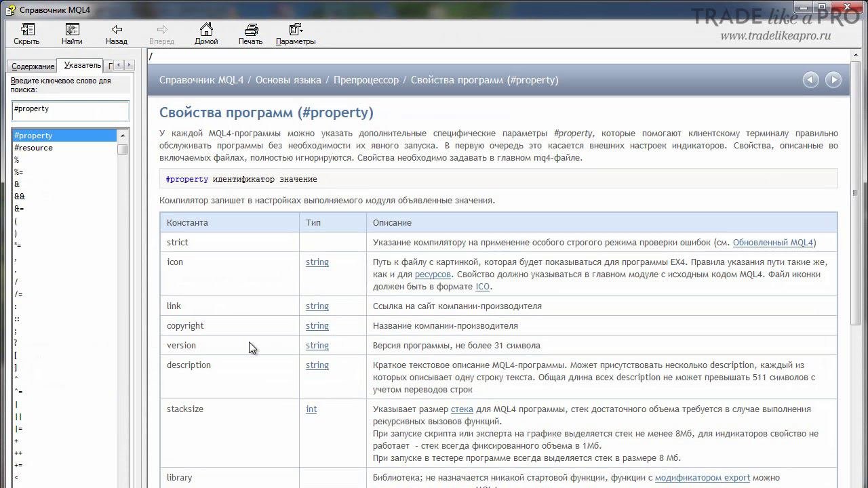868x488 pixels.
Task: Open the Найти search tool
Action: (x=72, y=35)
